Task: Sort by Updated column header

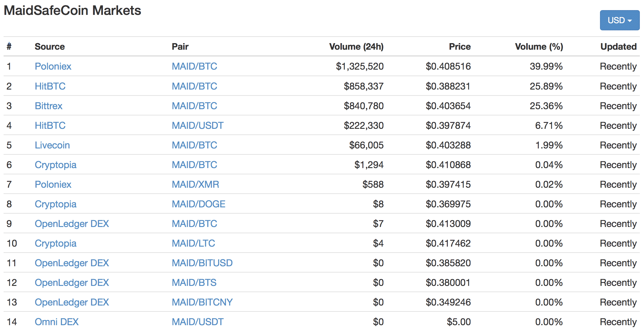Action: coord(618,46)
